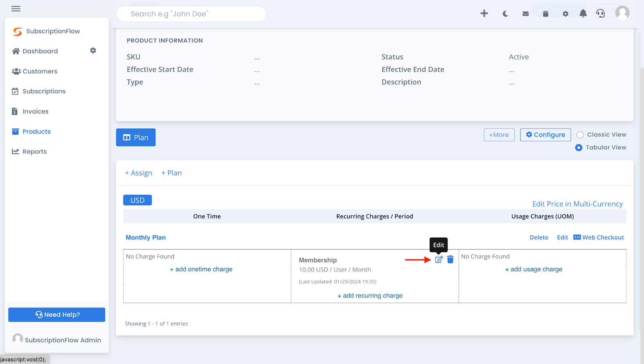Switch to the Plan tab
The width and height of the screenshot is (644, 364).
click(x=136, y=138)
